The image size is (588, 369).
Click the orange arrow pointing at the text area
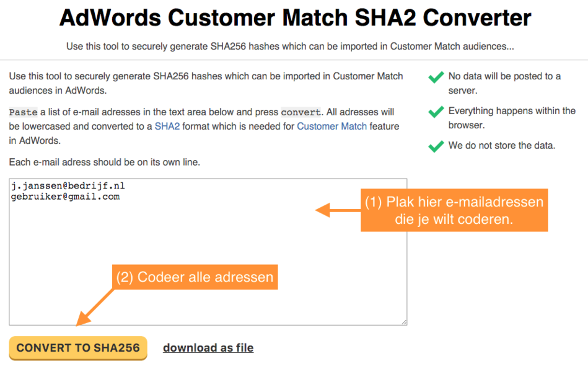(x=338, y=211)
